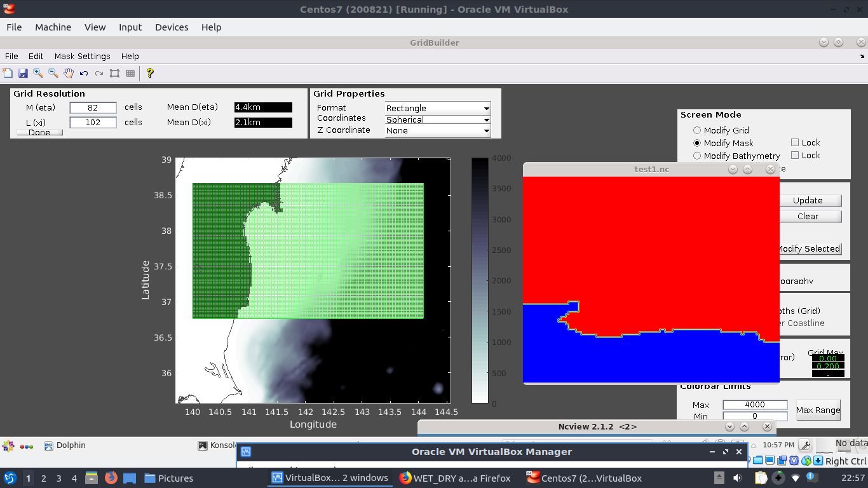868x488 pixels.
Task: Open the Mask Settings menu
Action: point(82,56)
